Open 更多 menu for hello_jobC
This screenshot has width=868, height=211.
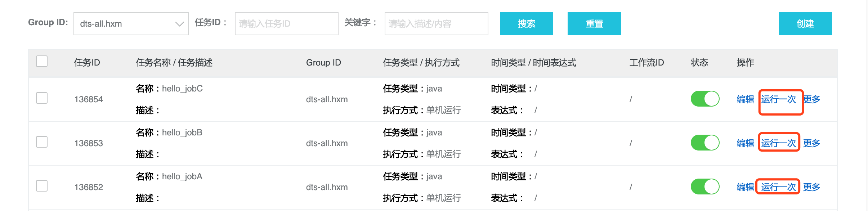click(812, 99)
